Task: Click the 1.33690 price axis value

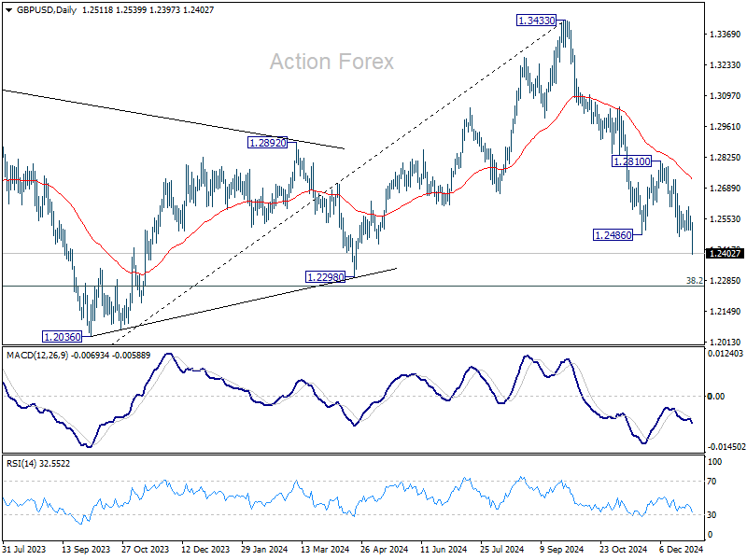Action: (726, 35)
